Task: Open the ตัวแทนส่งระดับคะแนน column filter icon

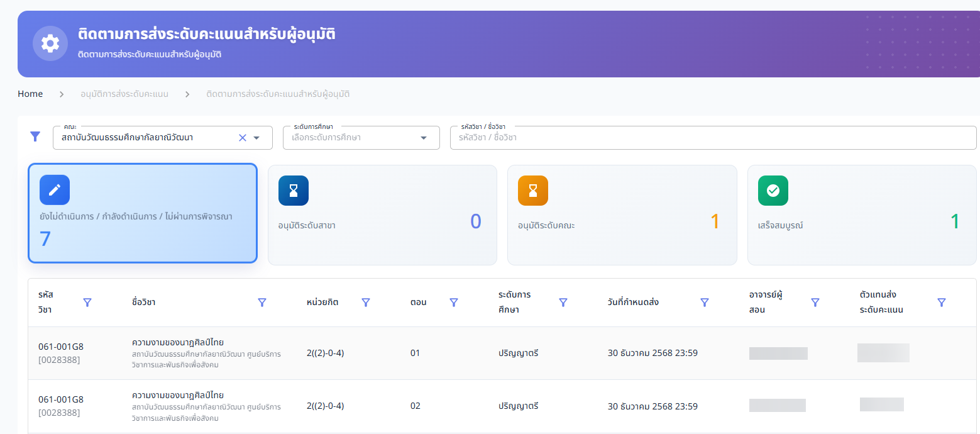Action: [x=942, y=303]
